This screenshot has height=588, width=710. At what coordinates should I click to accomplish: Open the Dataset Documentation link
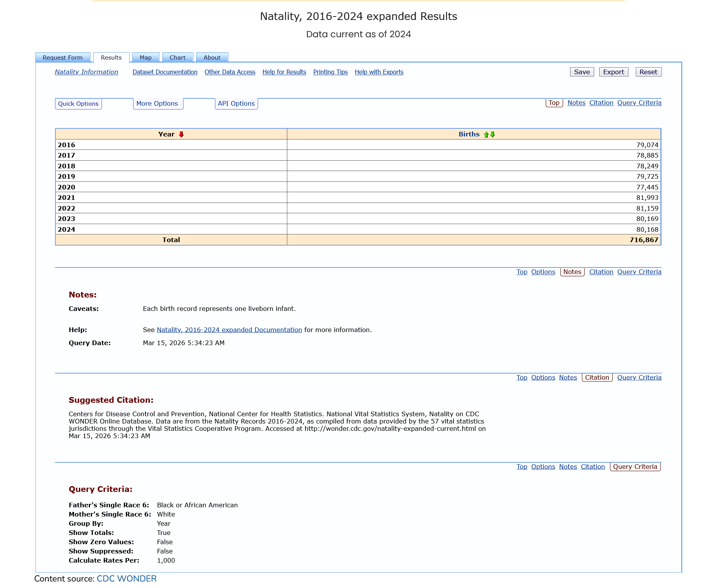click(165, 72)
